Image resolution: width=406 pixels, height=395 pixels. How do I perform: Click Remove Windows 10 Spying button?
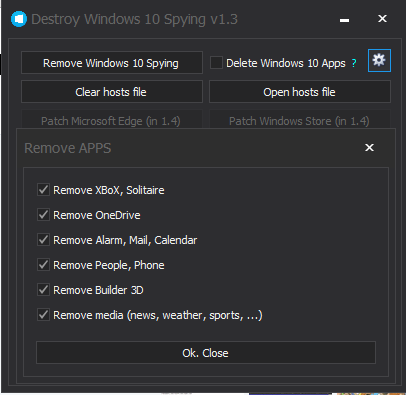click(x=112, y=63)
